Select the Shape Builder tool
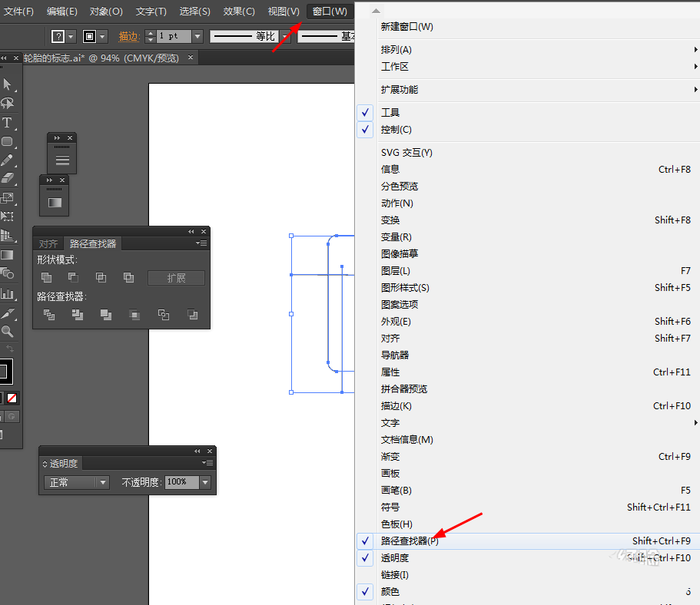The image size is (700, 605). (x=7, y=273)
